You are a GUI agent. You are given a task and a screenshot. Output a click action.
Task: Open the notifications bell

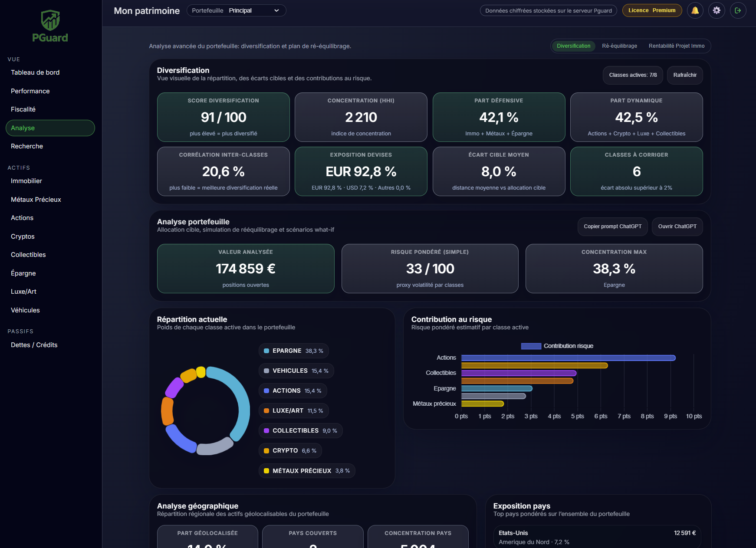(x=695, y=10)
